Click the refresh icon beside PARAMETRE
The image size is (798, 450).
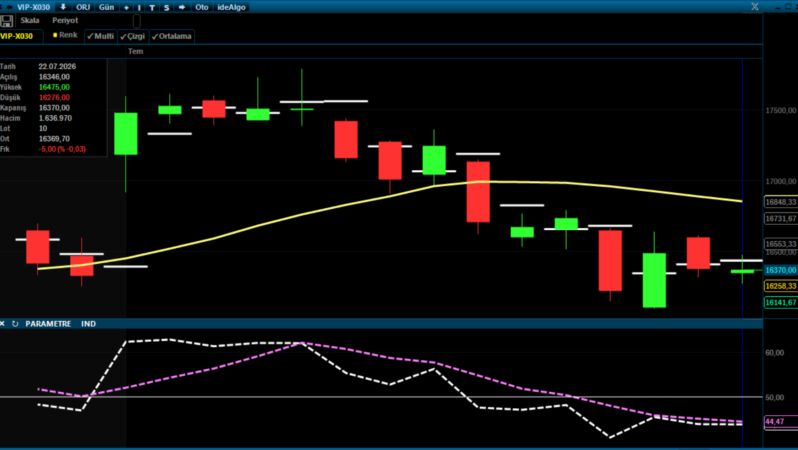pyautogui.click(x=15, y=324)
